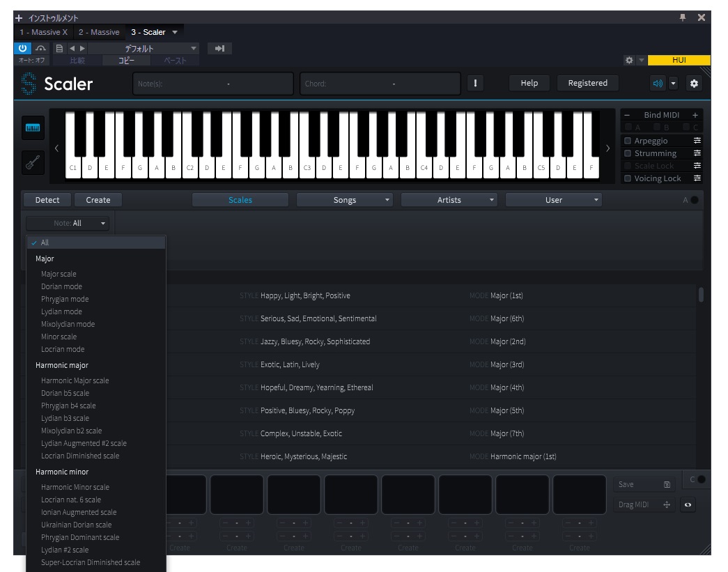
Task: Open the Scales section
Action: pos(240,200)
